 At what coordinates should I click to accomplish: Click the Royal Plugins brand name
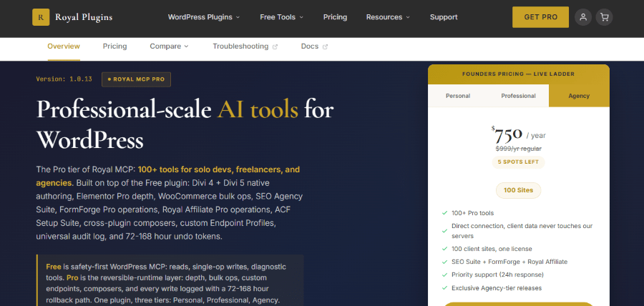(x=84, y=17)
